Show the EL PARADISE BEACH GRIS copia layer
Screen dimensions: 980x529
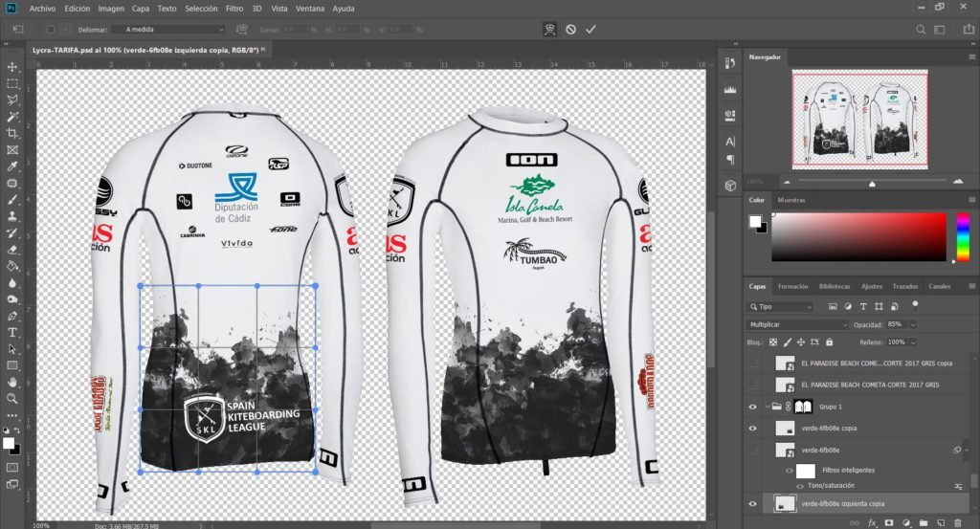coord(752,363)
